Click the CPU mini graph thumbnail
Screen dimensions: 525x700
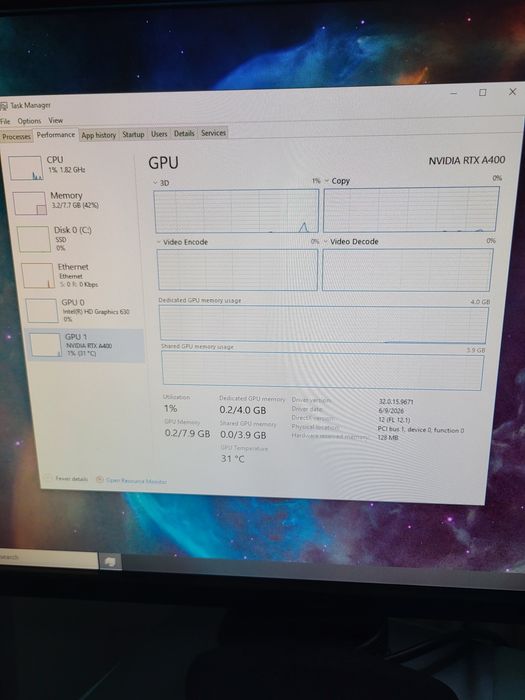(x=26, y=168)
